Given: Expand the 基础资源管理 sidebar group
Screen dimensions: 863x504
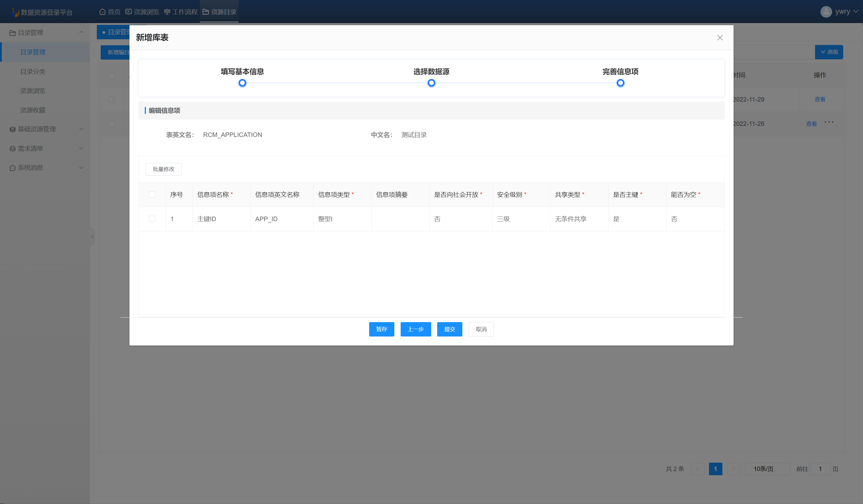Looking at the screenshot, I should pos(82,129).
